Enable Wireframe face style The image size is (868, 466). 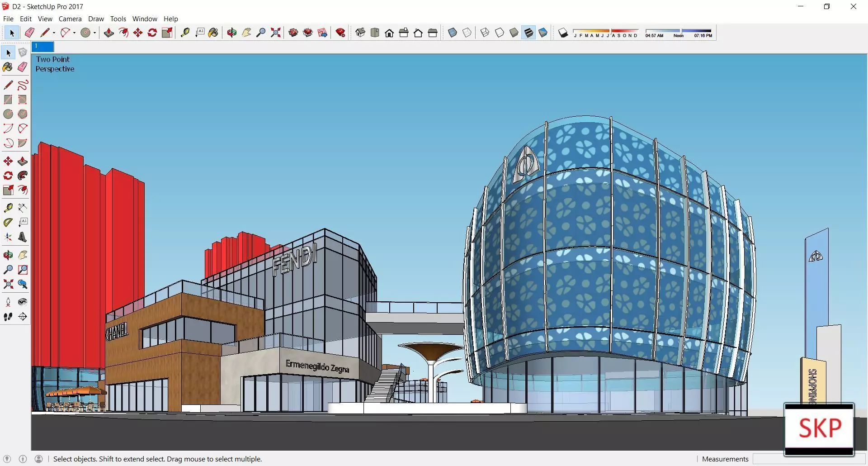pos(485,33)
